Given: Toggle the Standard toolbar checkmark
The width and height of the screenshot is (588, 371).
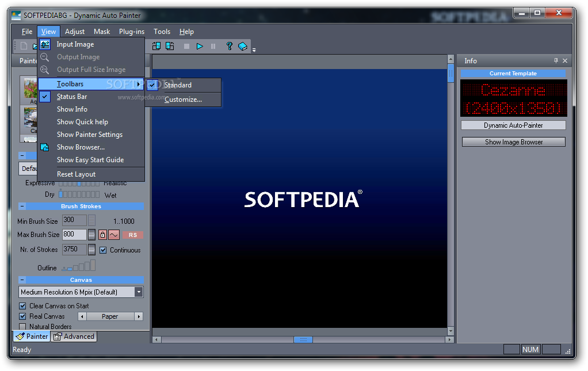Looking at the screenshot, I should coord(152,86).
